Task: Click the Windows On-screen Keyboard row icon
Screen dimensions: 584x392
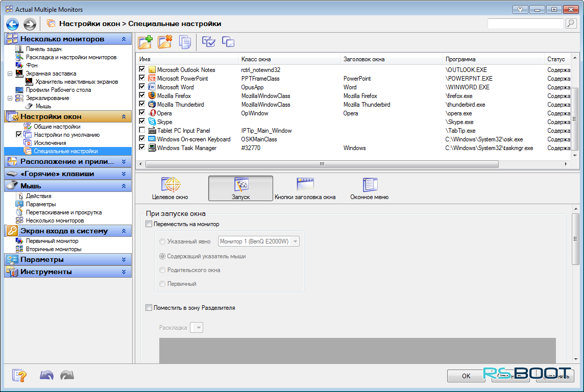Action: coord(152,139)
